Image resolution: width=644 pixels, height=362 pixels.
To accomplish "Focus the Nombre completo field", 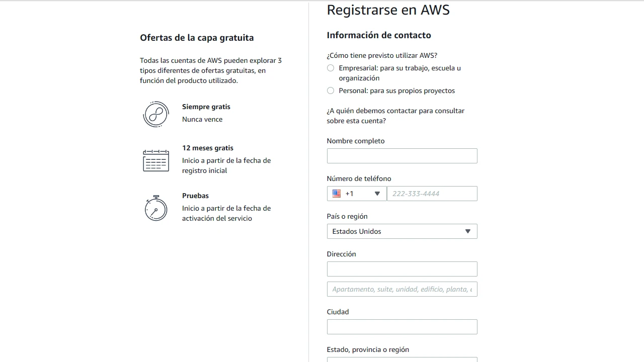I will tap(402, 156).
